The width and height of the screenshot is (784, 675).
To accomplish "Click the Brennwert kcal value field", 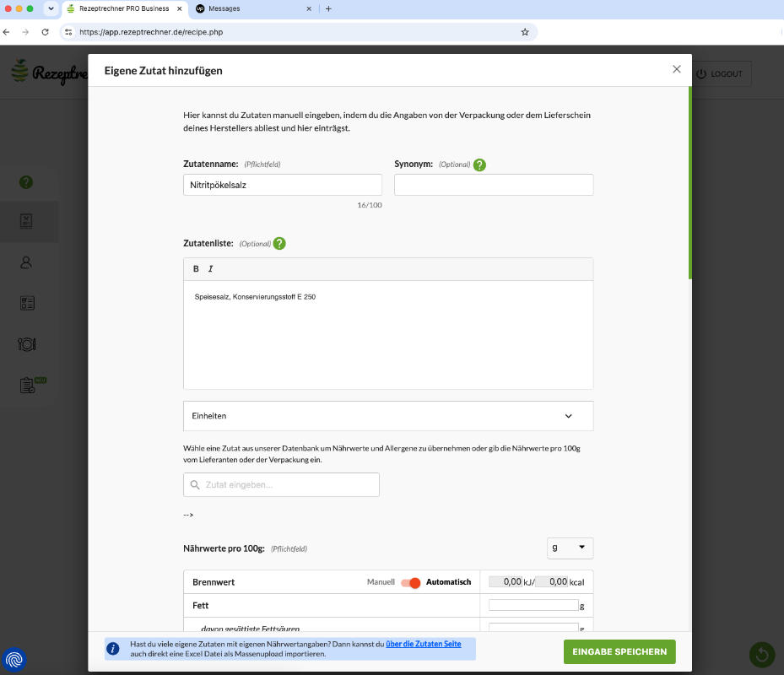I will (x=551, y=581).
